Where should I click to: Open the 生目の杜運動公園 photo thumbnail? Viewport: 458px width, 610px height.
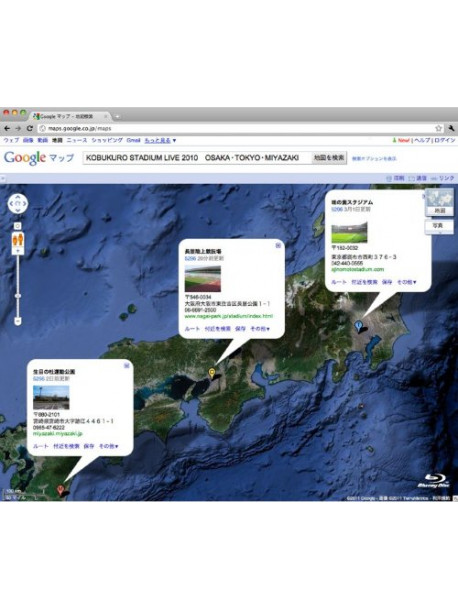pyautogui.click(x=51, y=397)
